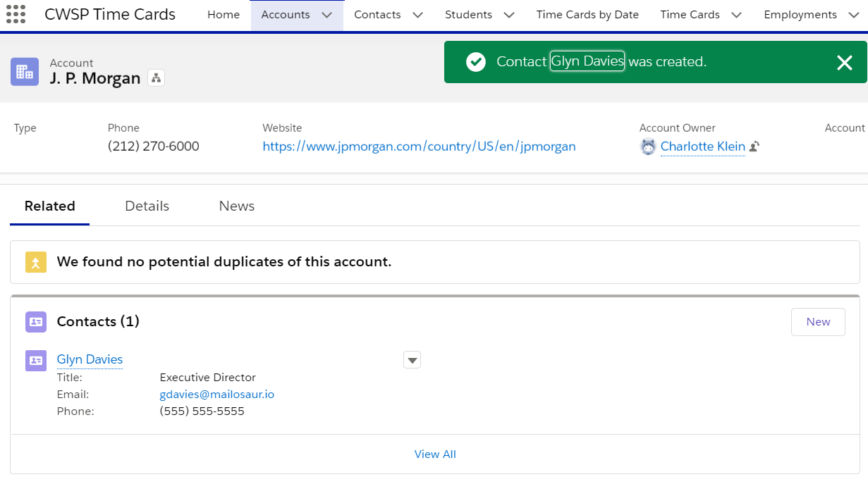This screenshot has width=868, height=477.
Task: Switch to the News tab
Action: [236, 206]
